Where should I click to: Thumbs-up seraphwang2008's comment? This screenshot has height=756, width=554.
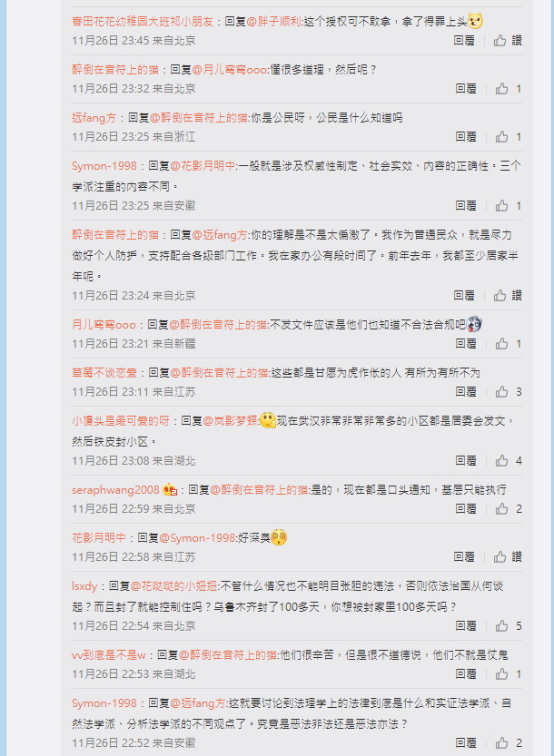tap(501, 508)
